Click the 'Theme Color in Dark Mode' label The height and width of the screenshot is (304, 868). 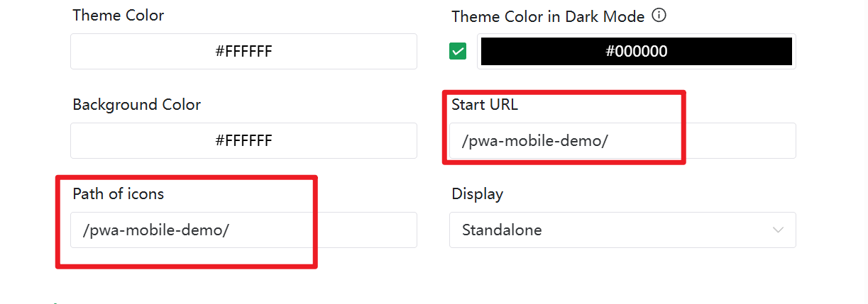[548, 16]
